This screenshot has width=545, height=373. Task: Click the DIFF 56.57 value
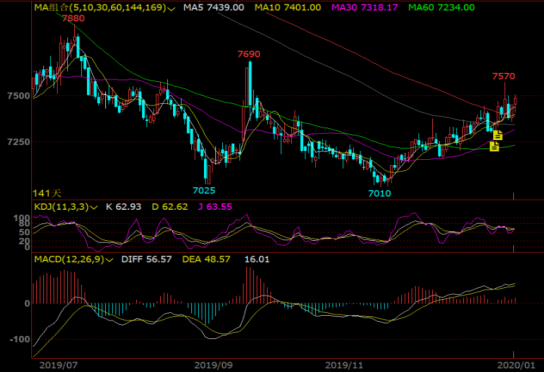[146, 259]
